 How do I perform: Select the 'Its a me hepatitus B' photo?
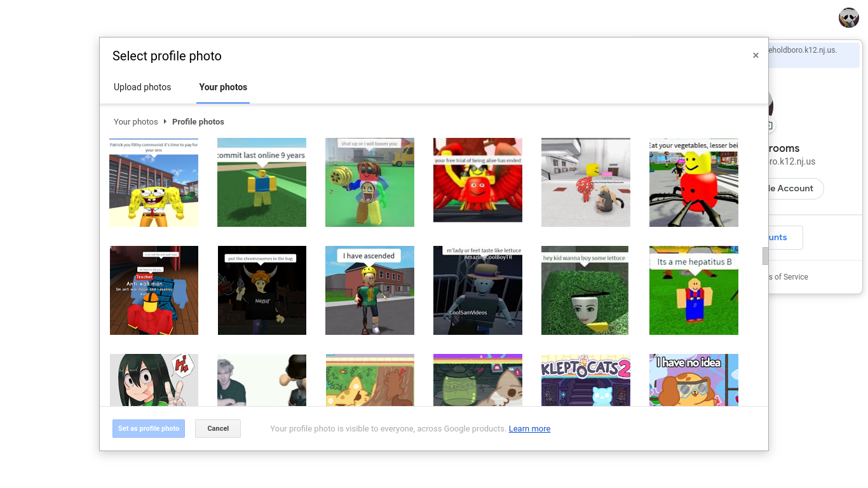point(694,290)
